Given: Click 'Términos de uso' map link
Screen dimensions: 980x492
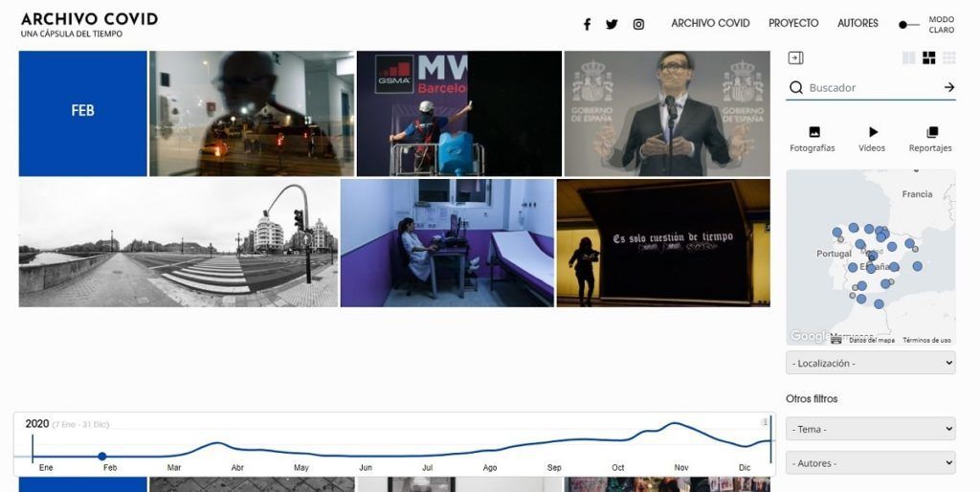Looking at the screenshot, I should [x=926, y=340].
